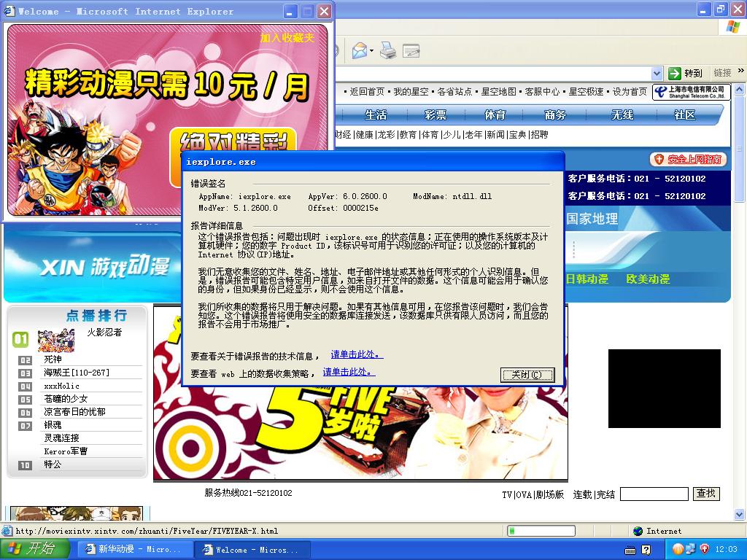Click the 连载 filter link
The width and height of the screenshot is (747, 560).
click(582, 495)
